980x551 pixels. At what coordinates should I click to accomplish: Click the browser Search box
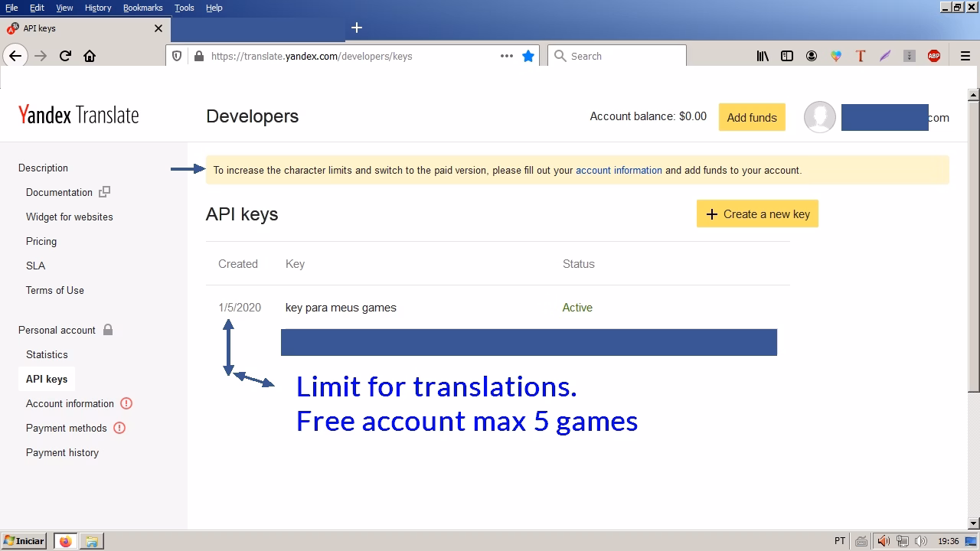pyautogui.click(x=617, y=56)
